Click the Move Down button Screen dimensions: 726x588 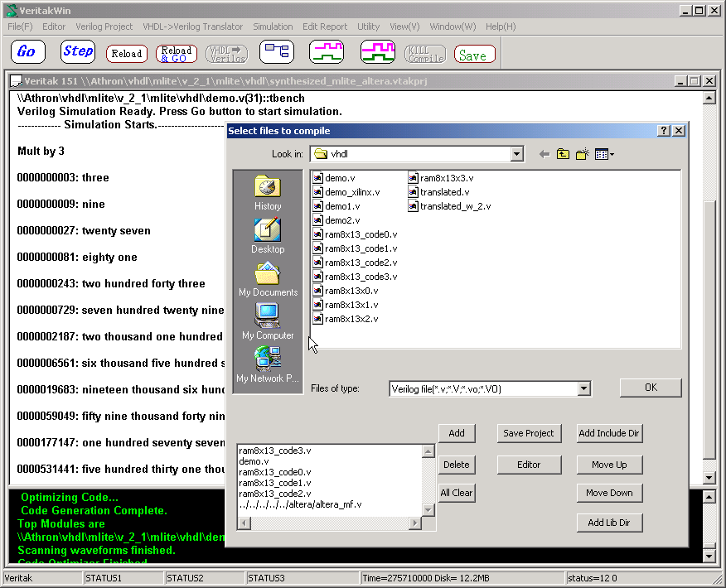pyautogui.click(x=609, y=493)
